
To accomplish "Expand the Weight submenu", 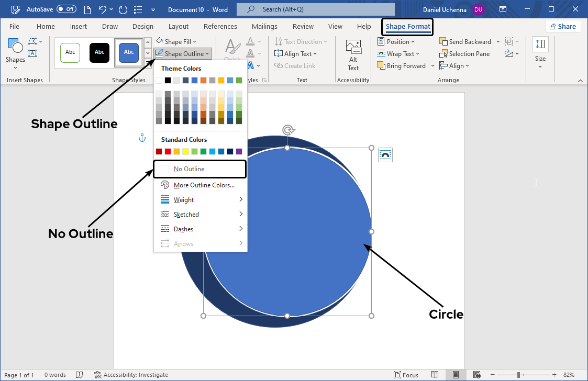I will click(x=202, y=199).
